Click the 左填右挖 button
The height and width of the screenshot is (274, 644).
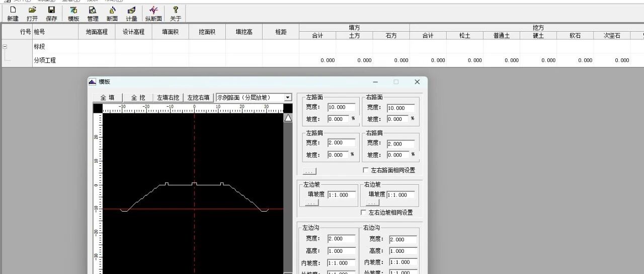168,98
